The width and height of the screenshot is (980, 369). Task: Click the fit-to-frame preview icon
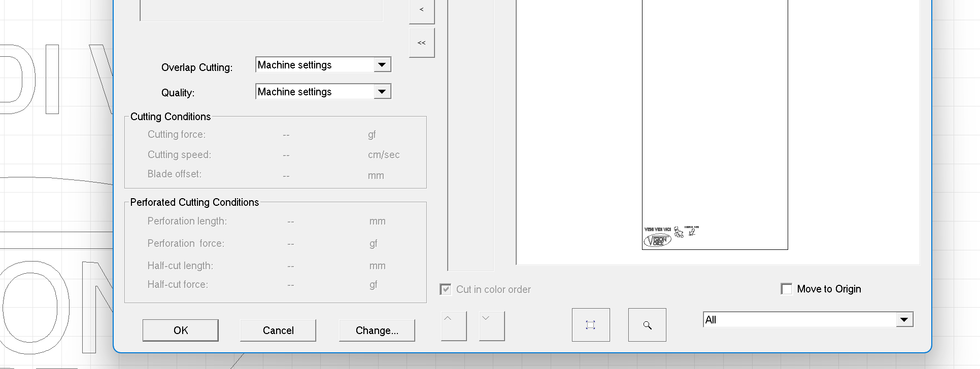(x=591, y=325)
